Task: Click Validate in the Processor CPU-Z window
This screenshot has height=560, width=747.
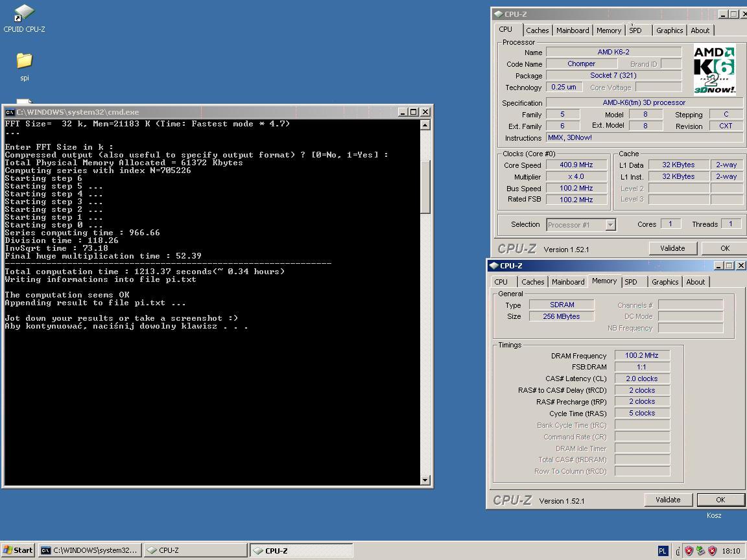Action: pyautogui.click(x=672, y=248)
